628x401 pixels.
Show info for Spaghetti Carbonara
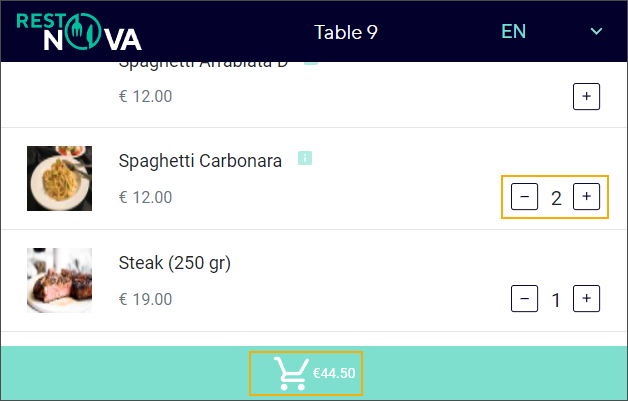(x=306, y=159)
